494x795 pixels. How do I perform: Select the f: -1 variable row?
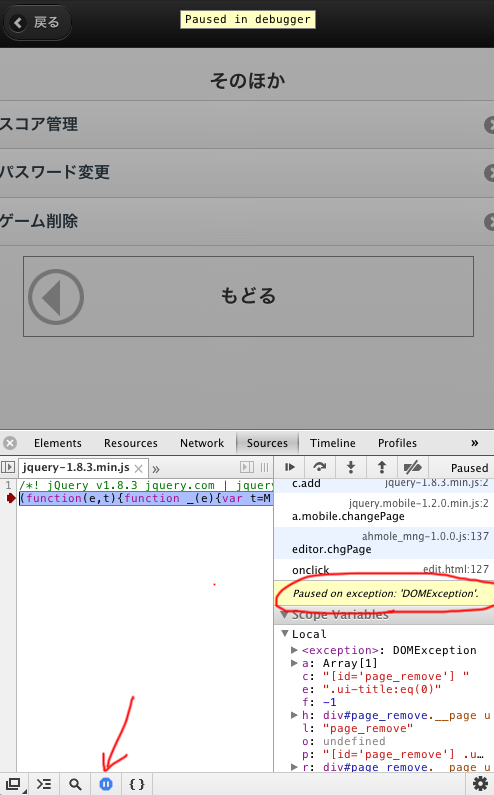pyautogui.click(x=320, y=702)
